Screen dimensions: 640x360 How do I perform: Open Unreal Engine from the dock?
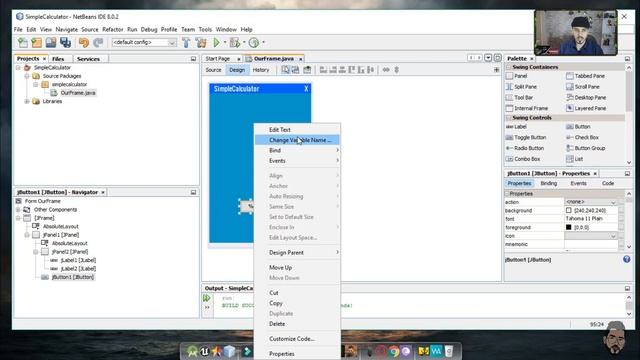click(204, 351)
